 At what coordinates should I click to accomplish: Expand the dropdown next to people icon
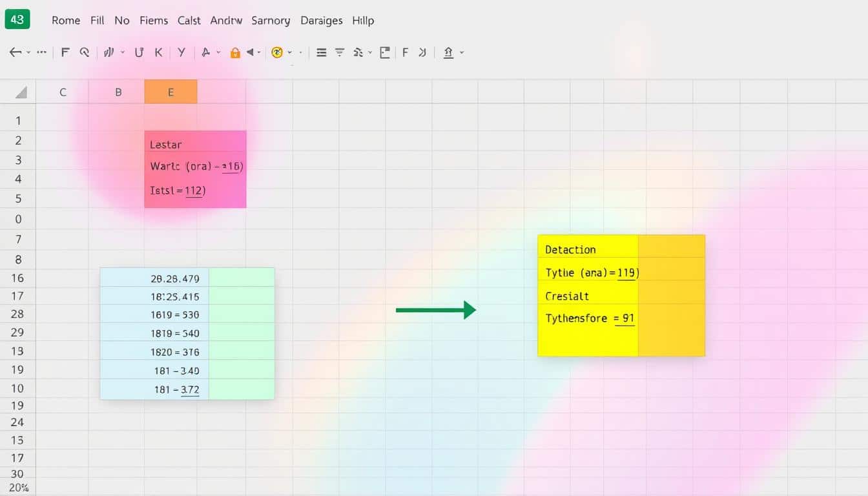pos(370,53)
